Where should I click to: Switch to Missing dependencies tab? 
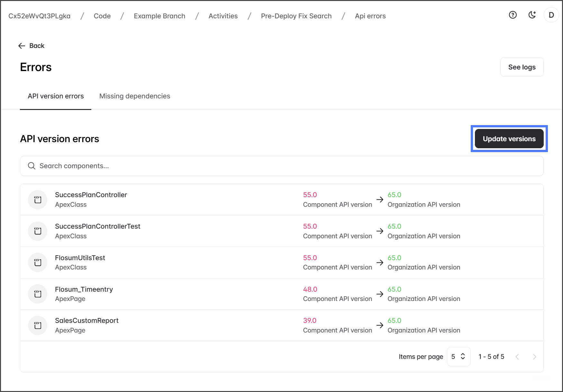tap(134, 96)
